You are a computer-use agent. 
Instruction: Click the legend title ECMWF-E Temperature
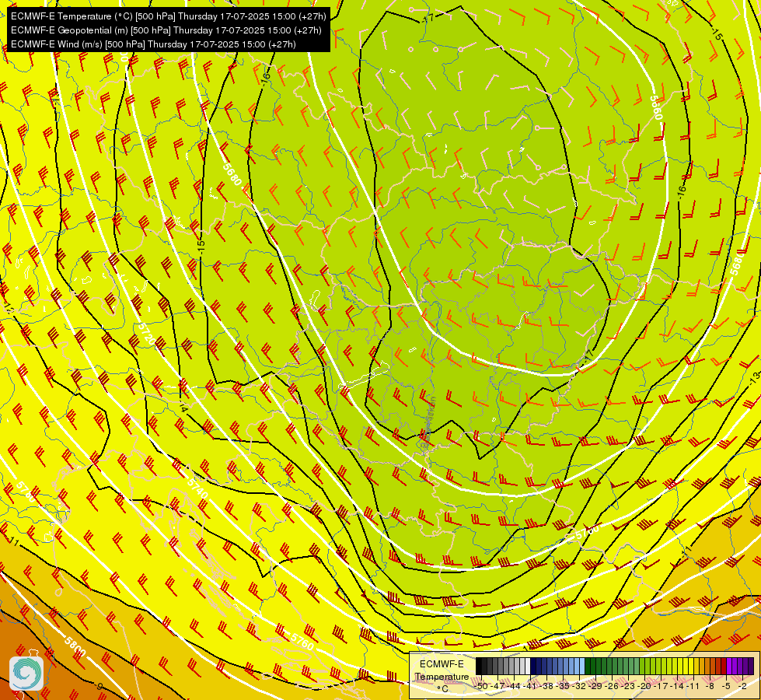[442, 670]
